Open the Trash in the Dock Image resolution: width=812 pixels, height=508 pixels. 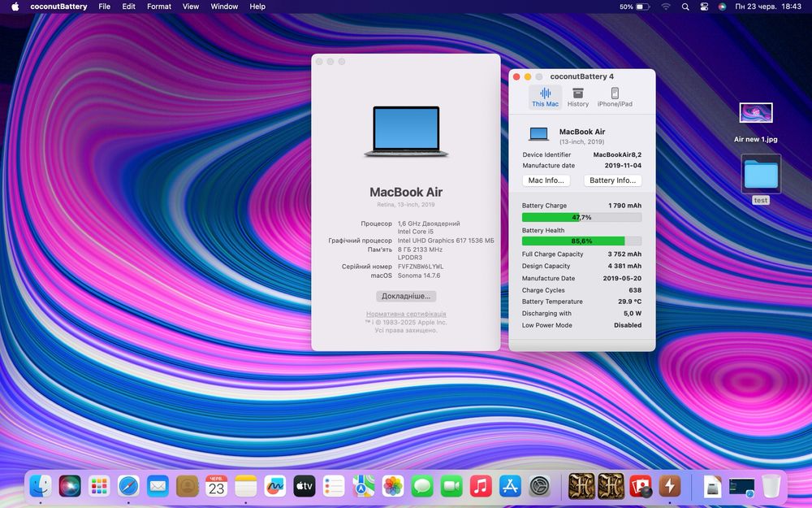pyautogui.click(x=771, y=486)
